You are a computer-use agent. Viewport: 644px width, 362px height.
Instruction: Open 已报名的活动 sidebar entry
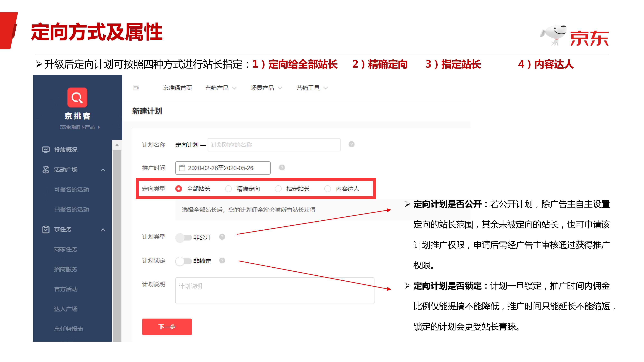click(71, 209)
